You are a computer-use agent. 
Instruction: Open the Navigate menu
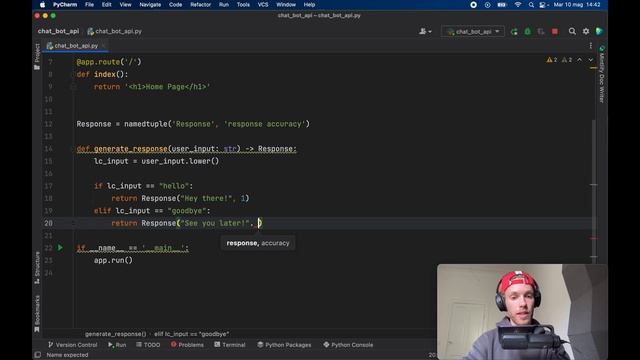150,5
